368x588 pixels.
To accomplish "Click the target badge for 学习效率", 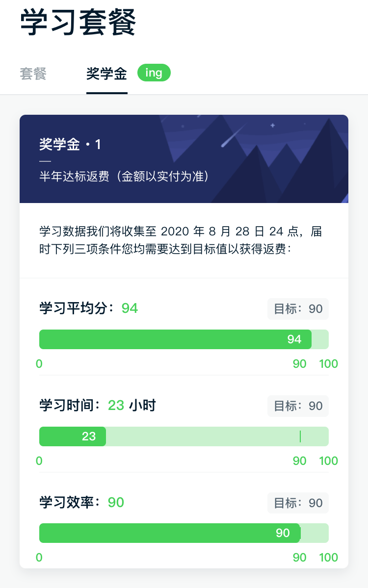I will click(x=298, y=503).
